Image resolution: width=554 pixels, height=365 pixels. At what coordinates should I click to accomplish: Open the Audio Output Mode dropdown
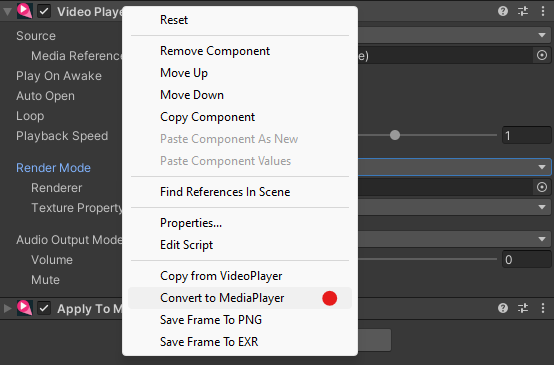[454, 239]
